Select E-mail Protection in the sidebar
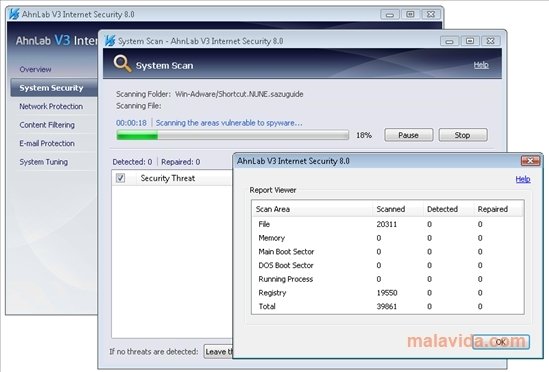This screenshot has width=549, height=372. [x=47, y=143]
